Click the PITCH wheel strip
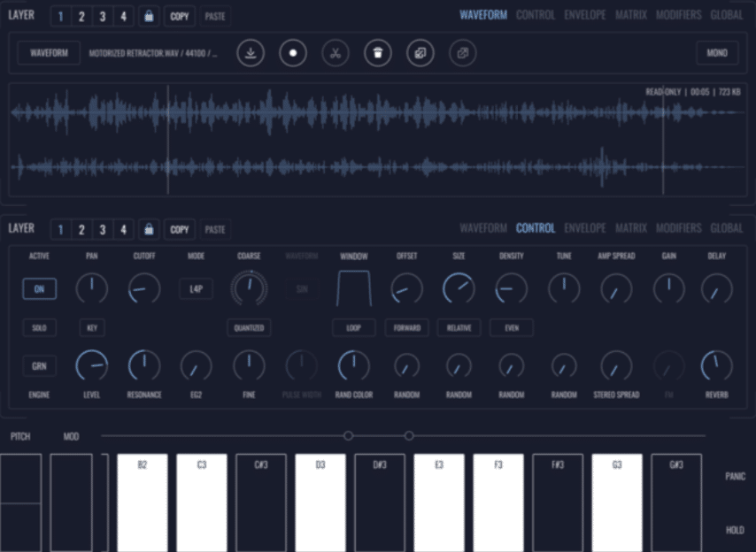756x552 pixels. 20,502
